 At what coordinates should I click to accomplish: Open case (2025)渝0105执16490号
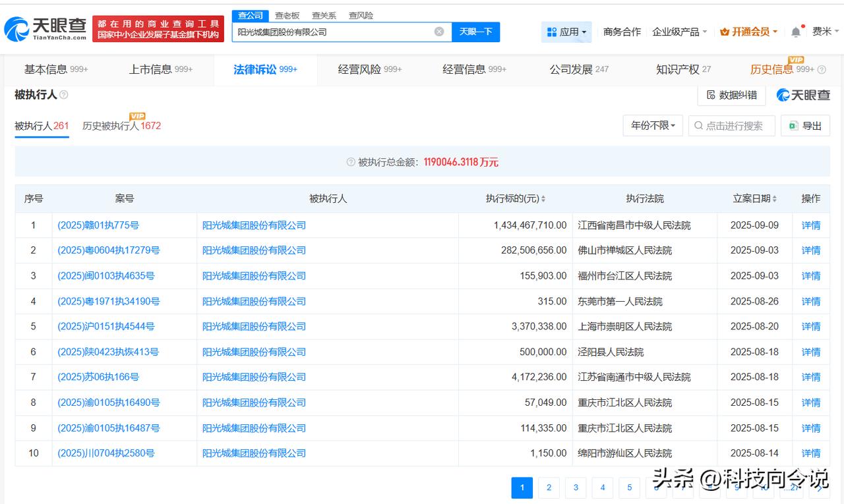(109, 403)
